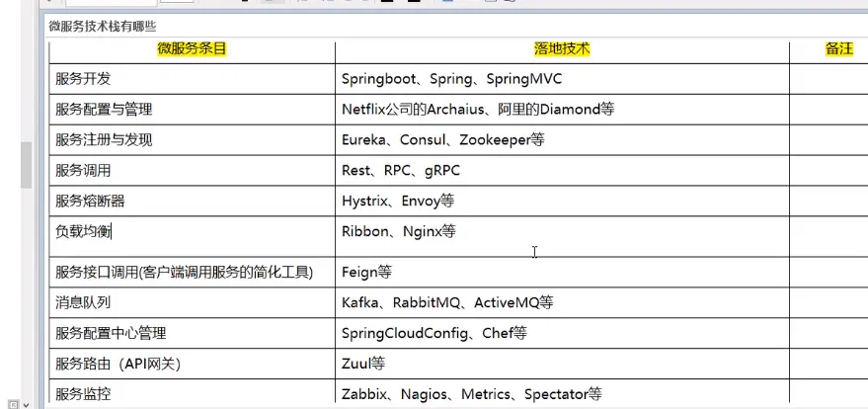The image size is (868, 409).
Task: Click the empty 备注 cell in the 服务调用 row
Action: pyautogui.click(x=829, y=171)
